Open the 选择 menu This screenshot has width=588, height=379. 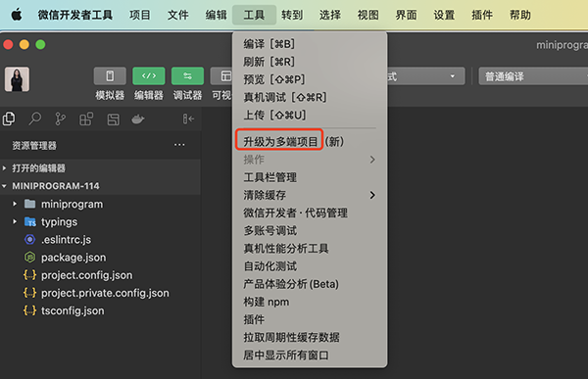point(330,15)
